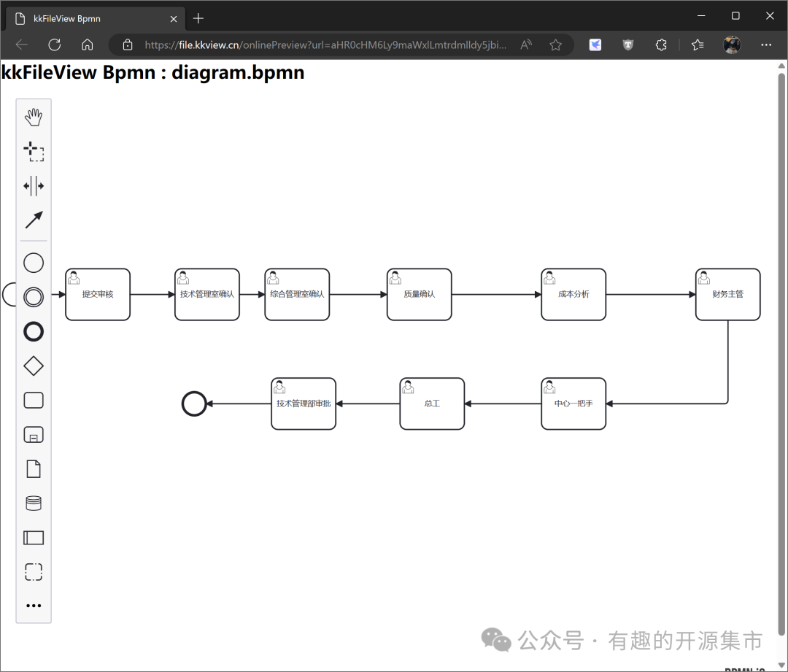
Task: Select the 总工 task node
Action: [432, 403]
